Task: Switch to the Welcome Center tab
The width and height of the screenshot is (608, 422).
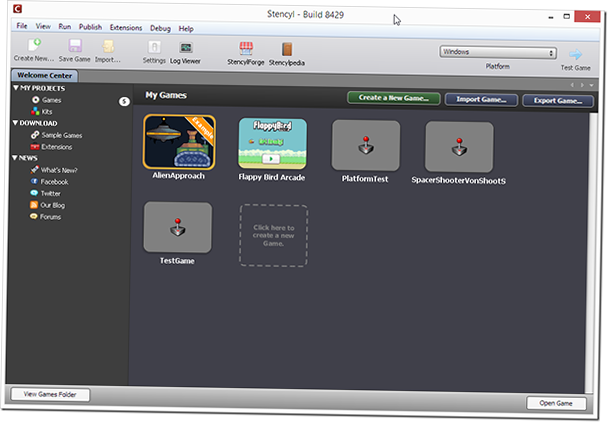Action: click(x=45, y=75)
